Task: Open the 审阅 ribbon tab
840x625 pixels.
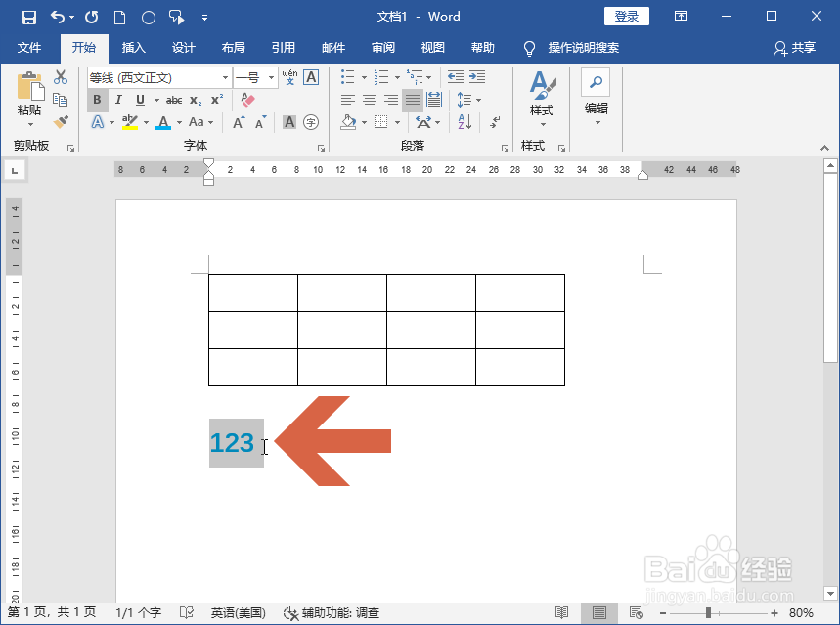Action: (x=383, y=48)
